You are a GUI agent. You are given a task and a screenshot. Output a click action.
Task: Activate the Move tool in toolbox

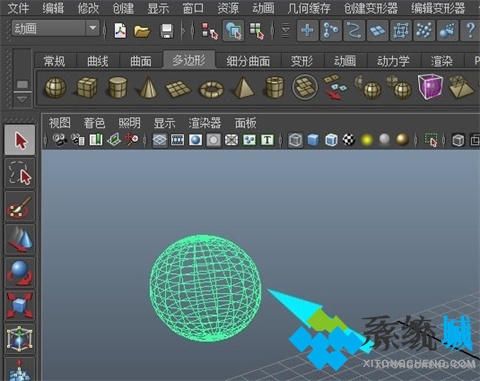click(x=20, y=239)
